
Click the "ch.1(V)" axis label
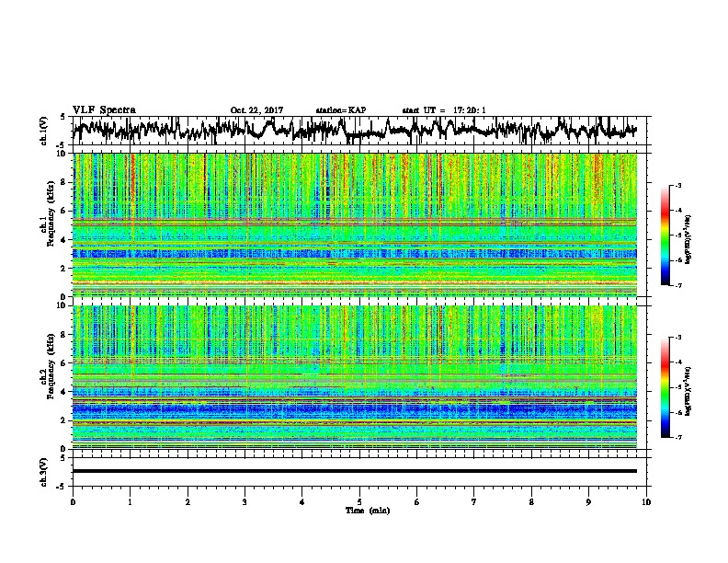pos(43,131)
